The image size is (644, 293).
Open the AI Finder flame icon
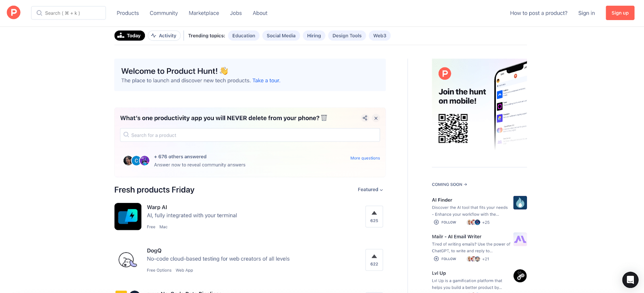[520, 203]
